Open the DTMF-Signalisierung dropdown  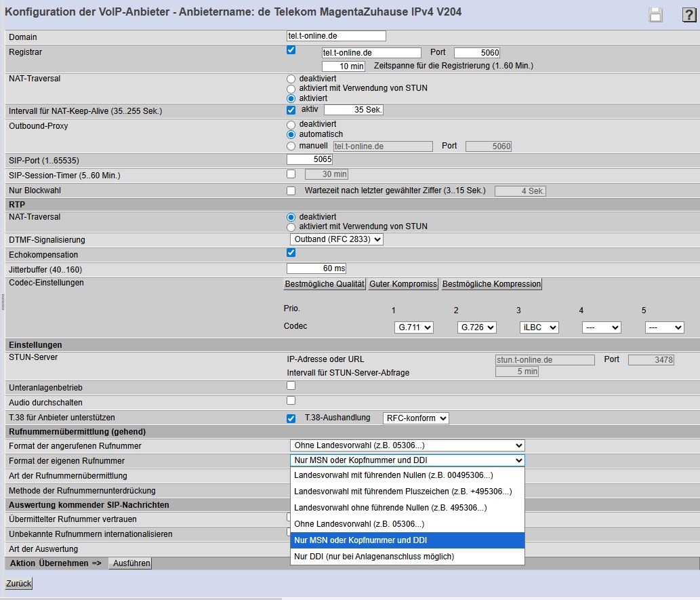tap(336, 239)
